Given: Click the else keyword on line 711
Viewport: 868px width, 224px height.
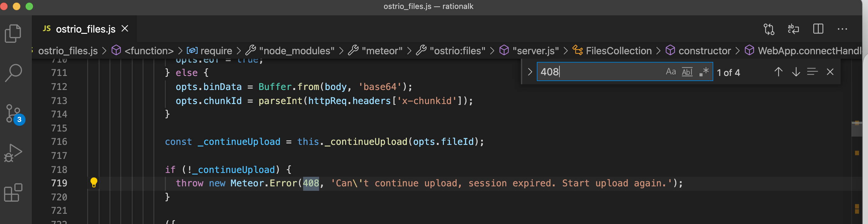Looking at the screenshot, I should [x=187, y=73].
